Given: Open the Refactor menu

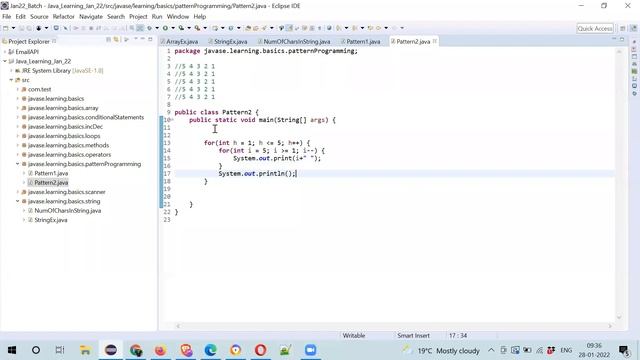Looking at the screenshot, I should [63, 17].
